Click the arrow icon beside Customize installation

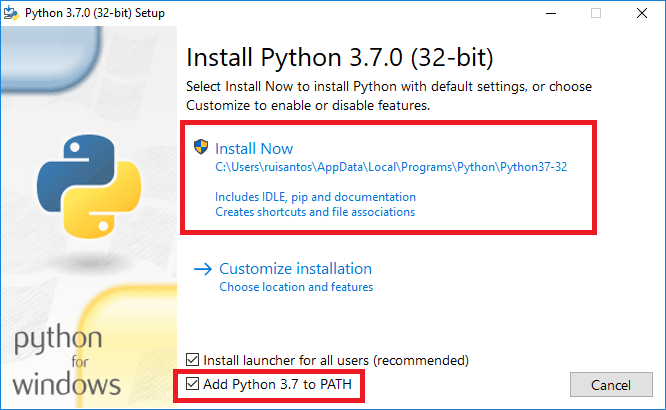coord(203,269)
